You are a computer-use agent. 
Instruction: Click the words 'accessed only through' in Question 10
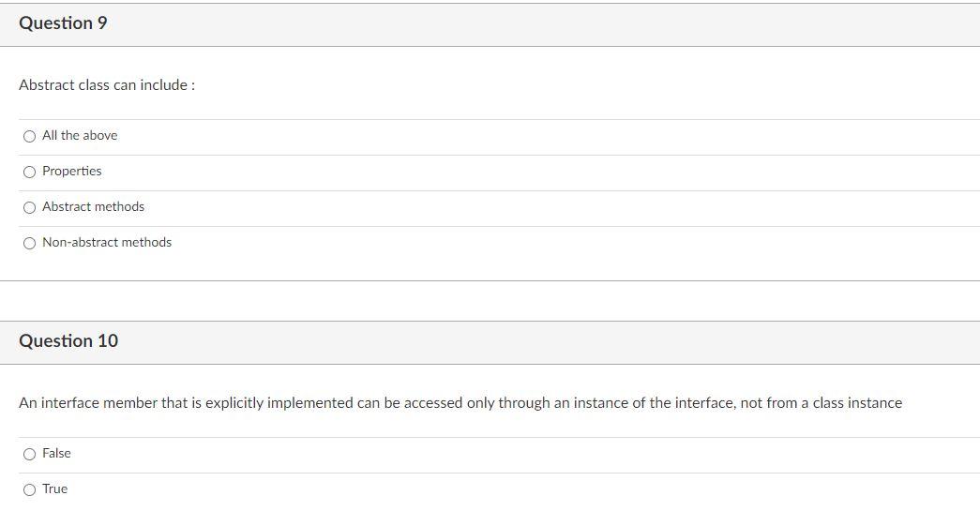[477, 403]
